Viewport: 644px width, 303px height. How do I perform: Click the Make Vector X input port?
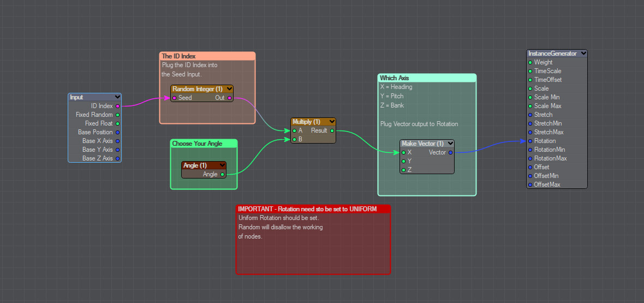coord(404,152)
